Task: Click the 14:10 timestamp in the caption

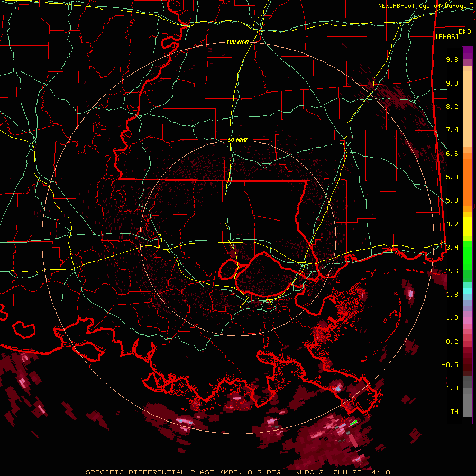Action: pyautogui.click(x=379, y=472)
